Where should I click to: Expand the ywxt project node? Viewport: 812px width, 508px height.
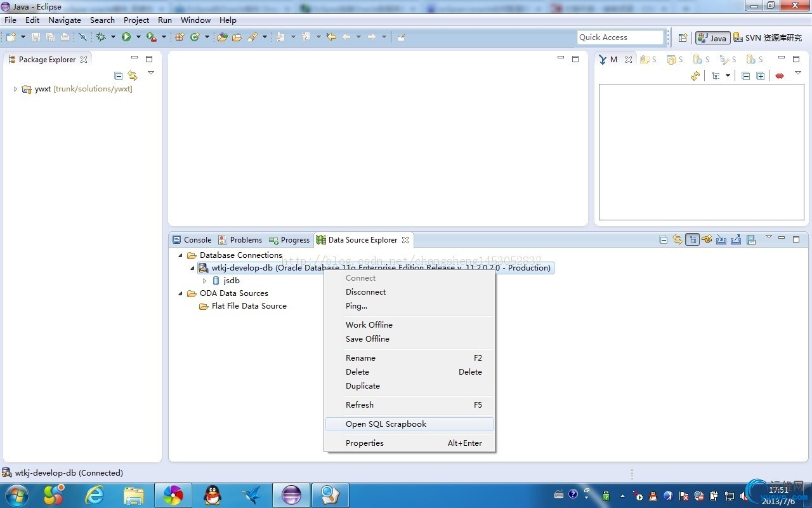[15, 89]
